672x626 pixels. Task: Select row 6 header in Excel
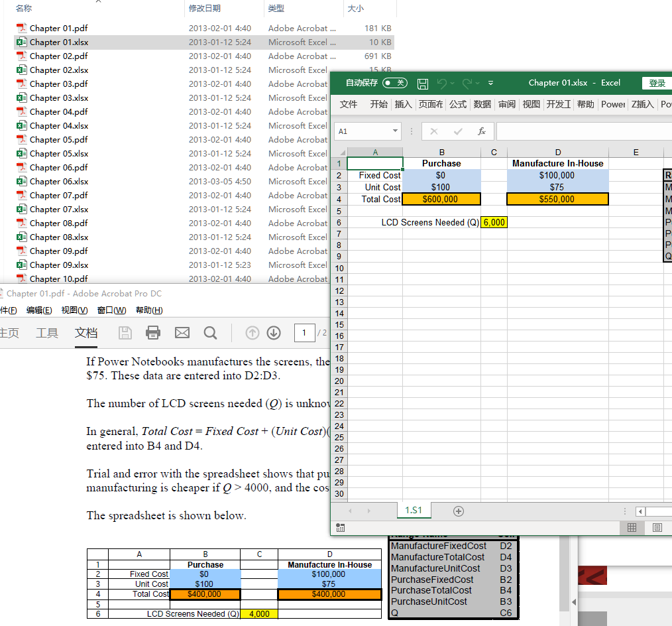[x=339, y=223]
